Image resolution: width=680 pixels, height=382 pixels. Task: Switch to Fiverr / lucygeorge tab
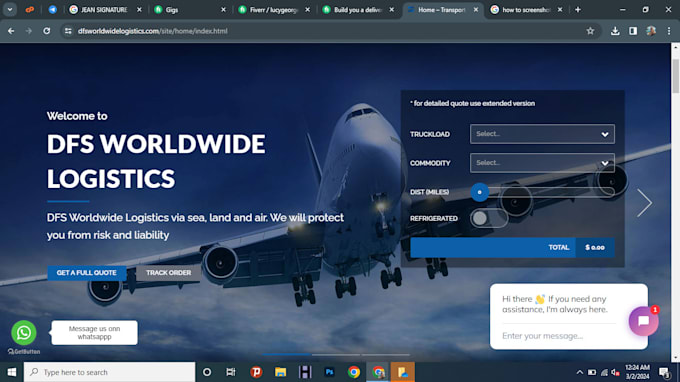click(274, 10)
